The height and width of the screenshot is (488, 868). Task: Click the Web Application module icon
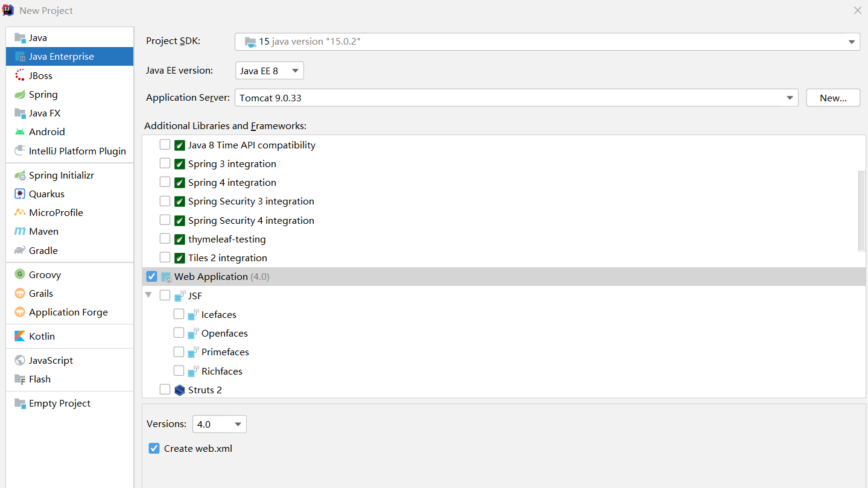point(166,277)
